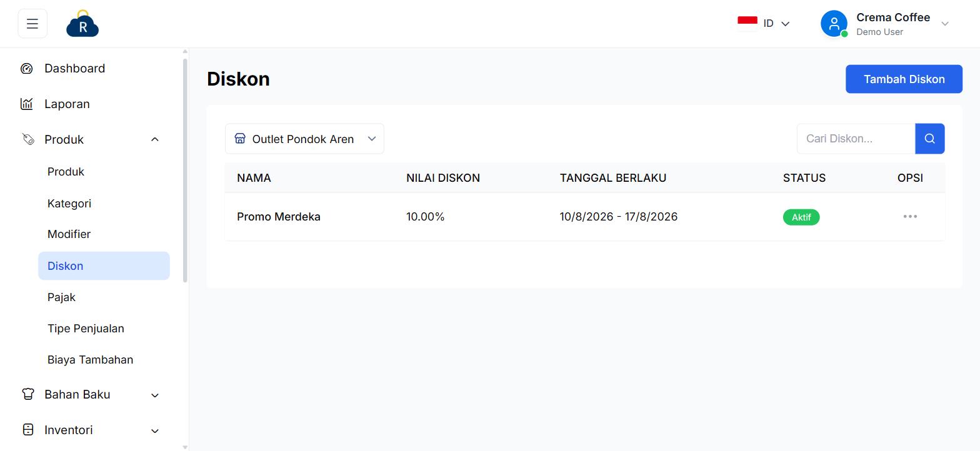The image size is (980, 451).
Task: Collapse the Produk menu section
Action: click(x=155, y=139)
